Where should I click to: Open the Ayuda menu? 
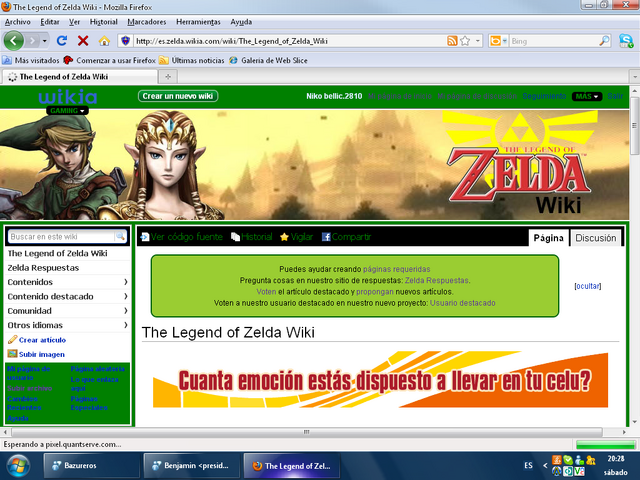coord(241,22)
